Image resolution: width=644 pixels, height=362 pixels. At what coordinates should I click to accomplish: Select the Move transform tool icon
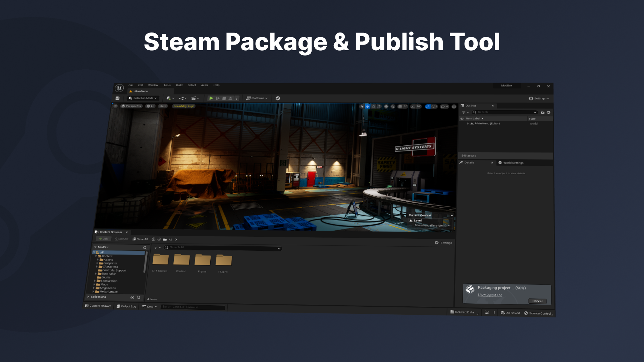coord(368,107)
